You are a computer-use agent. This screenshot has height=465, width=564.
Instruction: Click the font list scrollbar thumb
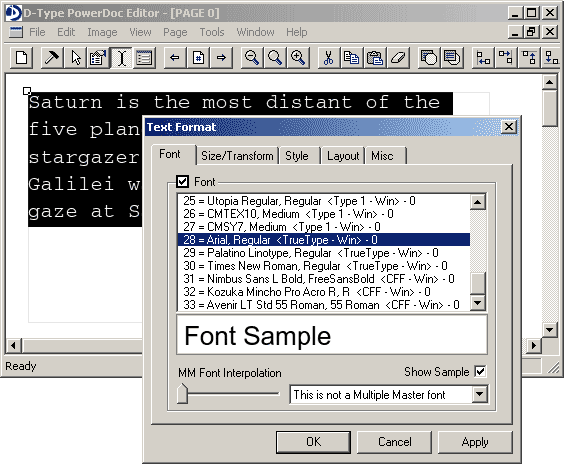tap(477, 283)
